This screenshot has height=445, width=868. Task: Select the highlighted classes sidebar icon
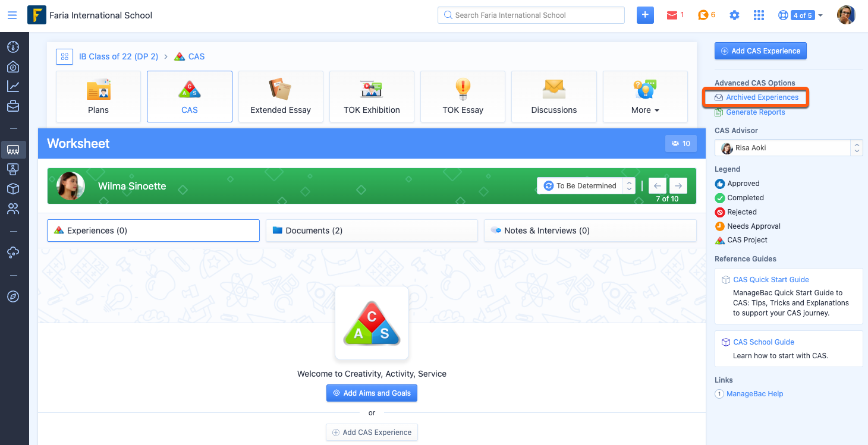click(13, 150)
